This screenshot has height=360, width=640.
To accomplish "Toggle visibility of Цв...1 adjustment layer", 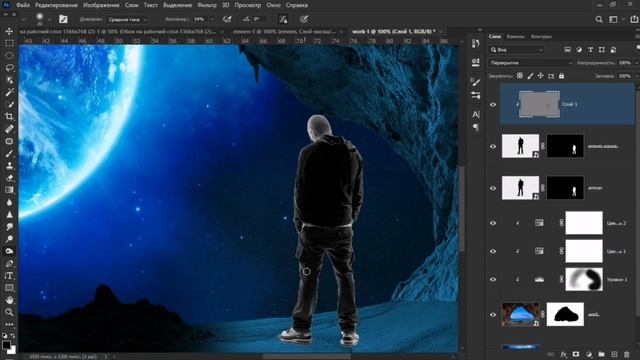I will click(x=493, y=251).
